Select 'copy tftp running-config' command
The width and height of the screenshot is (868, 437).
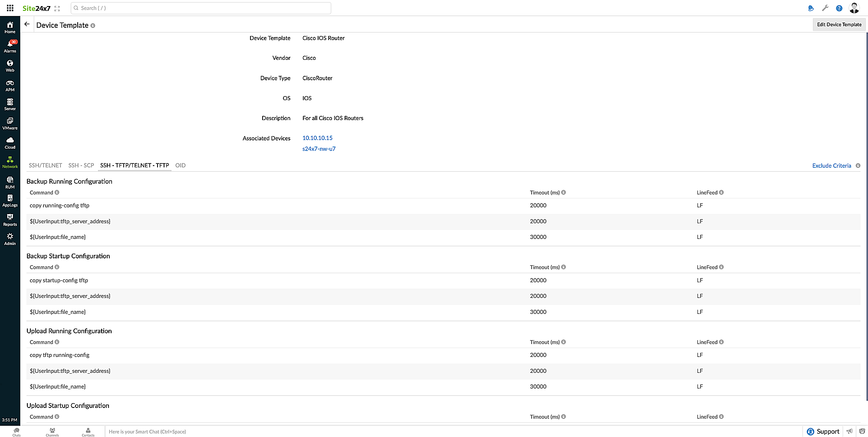pos(59,355)
